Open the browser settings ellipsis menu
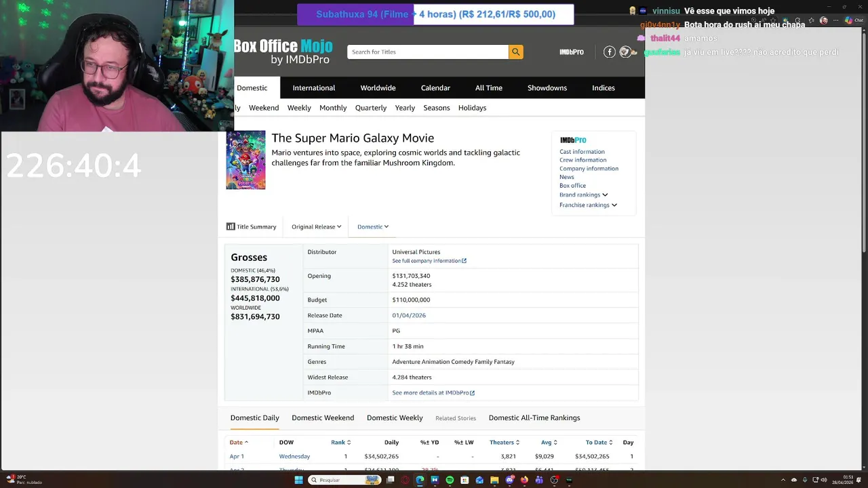This screenshot has height=488, width=868. point(835,20)
